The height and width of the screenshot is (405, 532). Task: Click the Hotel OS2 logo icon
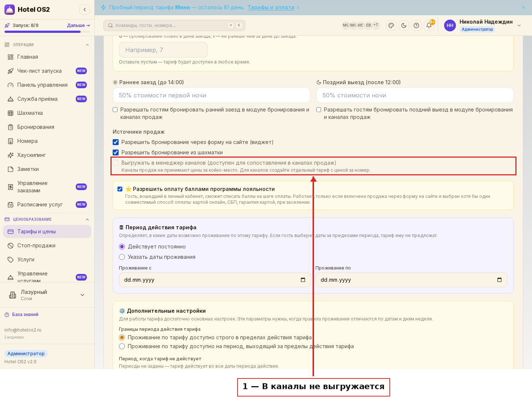(x=10, y=10)
